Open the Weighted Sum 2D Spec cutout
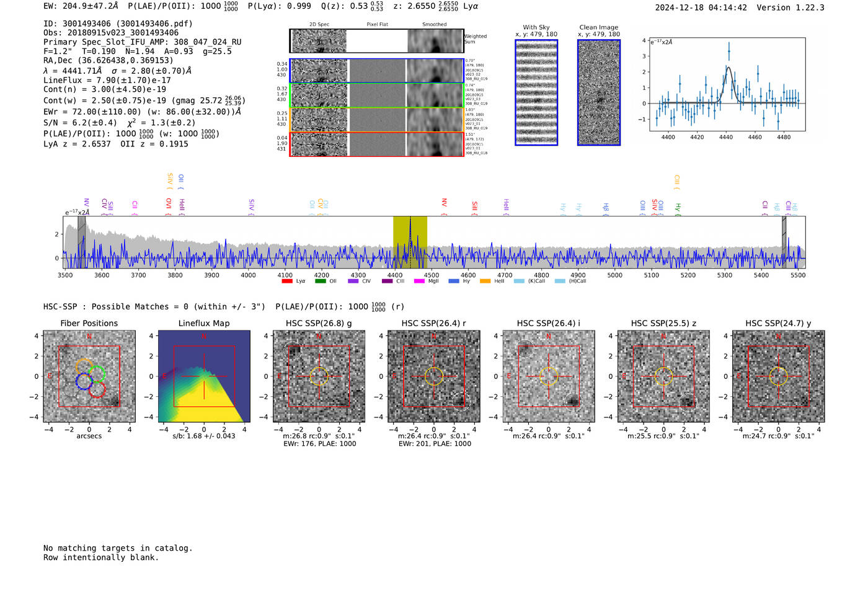868x591 pixels. (319, 41)
